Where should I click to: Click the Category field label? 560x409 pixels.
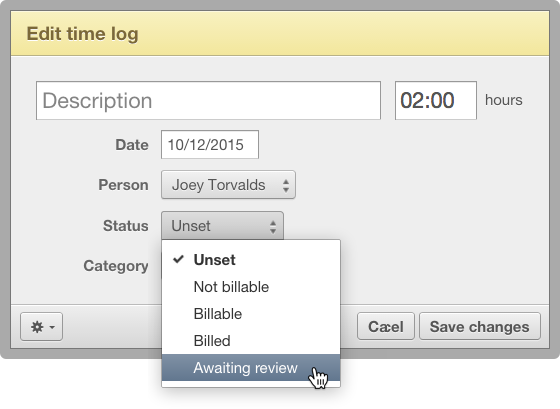[x=116, y=266]
